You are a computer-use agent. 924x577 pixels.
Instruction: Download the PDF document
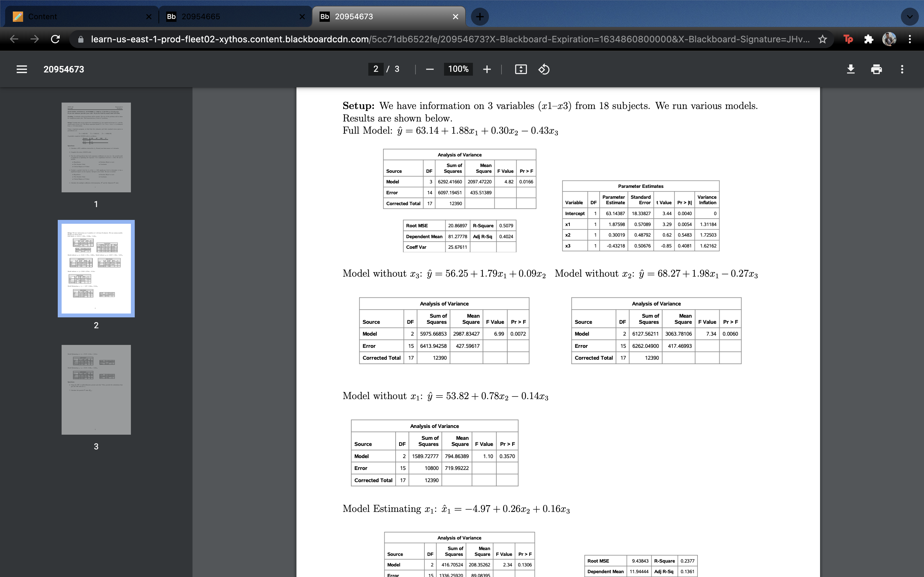point(851,69)
